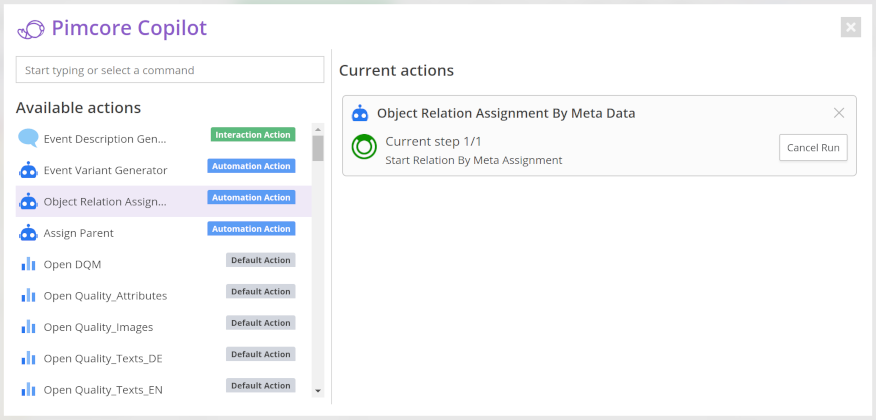The width and height of the screenshot is (876, 420).
Task: Run the Assign Parent action
Action: click(164, 232)
